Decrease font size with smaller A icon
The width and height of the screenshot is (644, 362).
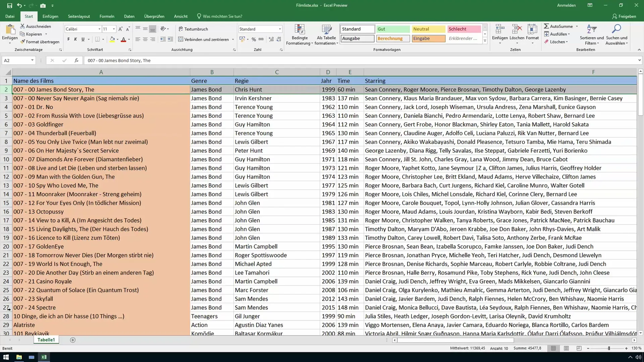click(128, 29)
